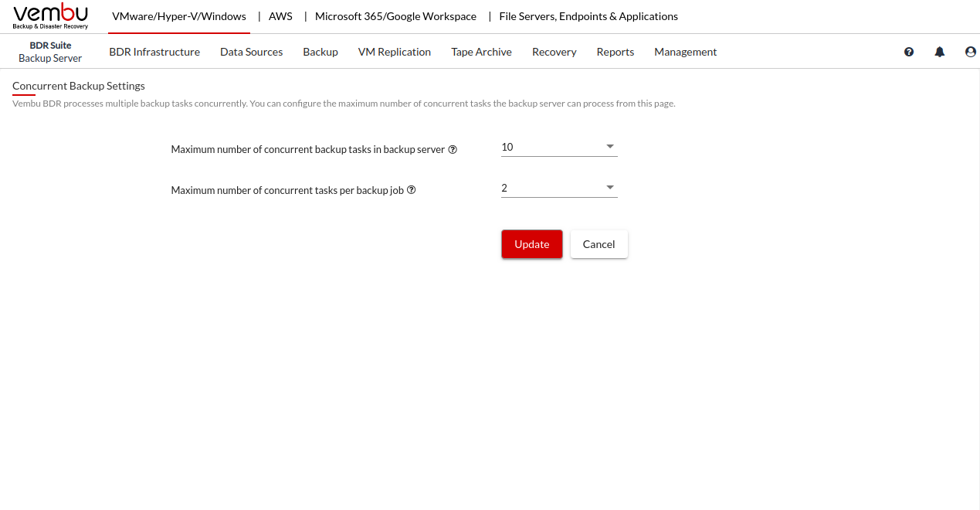Open the Management menu
The height and width of the screenshot is (510, 980).
point(685,52)
